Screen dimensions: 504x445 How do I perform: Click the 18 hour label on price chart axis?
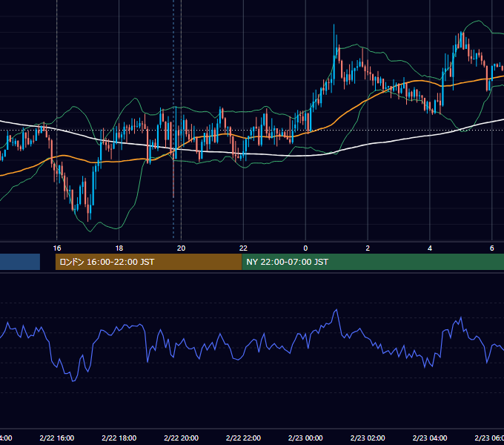[x=119, y=248]
